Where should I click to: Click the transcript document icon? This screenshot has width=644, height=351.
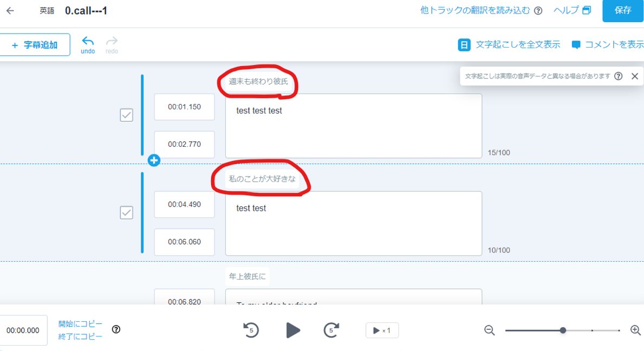click(464, 45)
